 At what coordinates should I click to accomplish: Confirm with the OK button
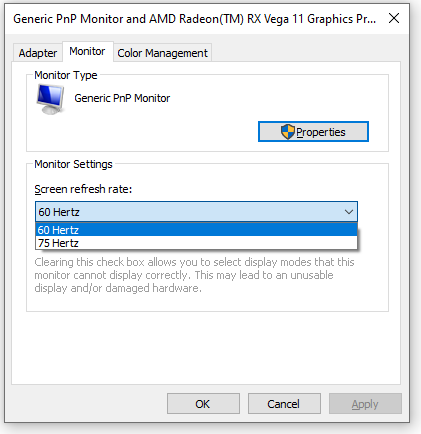pos(203,404)
